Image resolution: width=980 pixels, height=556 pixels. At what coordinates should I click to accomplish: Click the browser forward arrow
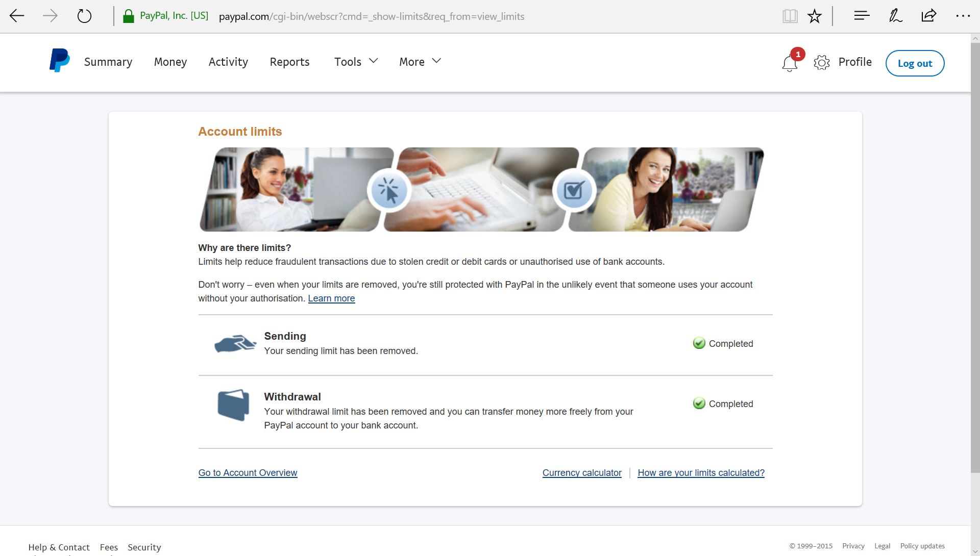[50, 16]
